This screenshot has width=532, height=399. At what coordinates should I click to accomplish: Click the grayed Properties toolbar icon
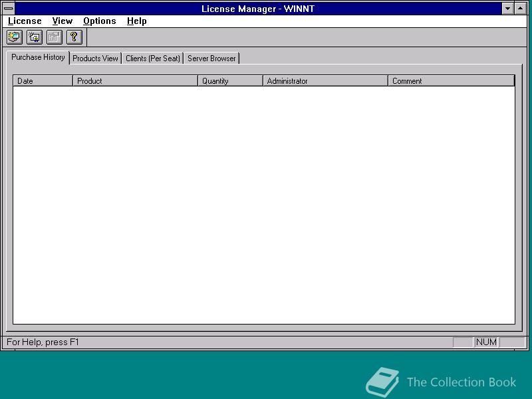pos(55,37)
